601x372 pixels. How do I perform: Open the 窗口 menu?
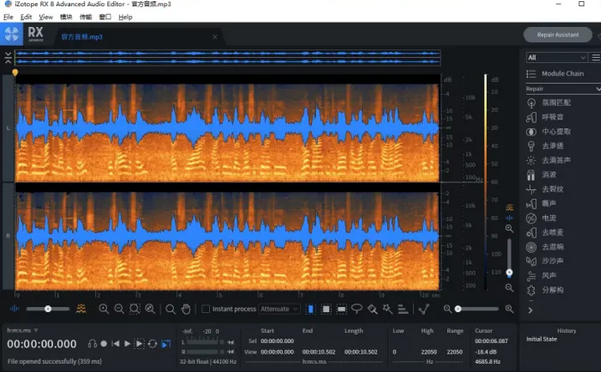tap(105, 17)
